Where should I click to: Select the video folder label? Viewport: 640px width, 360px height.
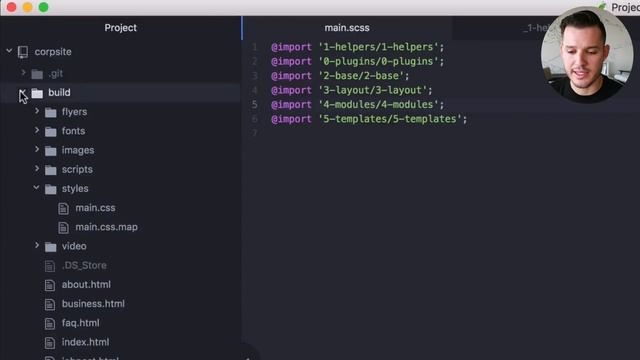pyautogui.click(x=74, y=246)
